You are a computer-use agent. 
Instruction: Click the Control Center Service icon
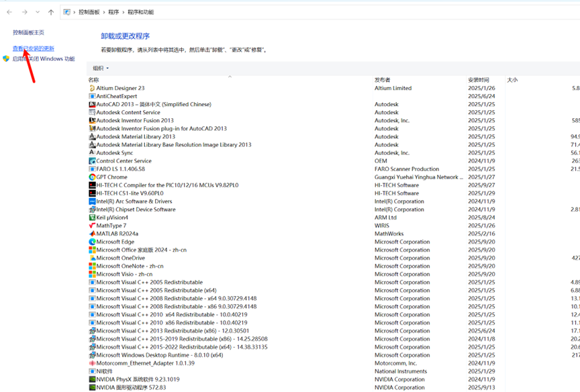(x=92, y=161)
